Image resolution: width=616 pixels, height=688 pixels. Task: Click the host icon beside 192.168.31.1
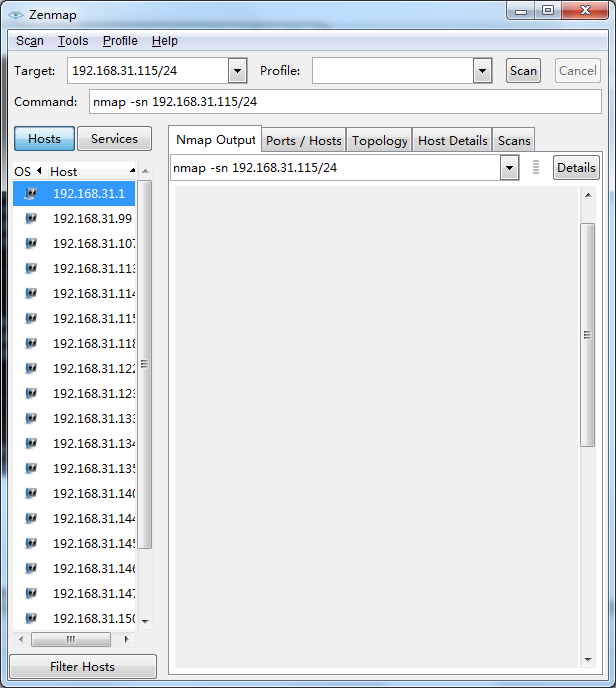pos(31,194)
